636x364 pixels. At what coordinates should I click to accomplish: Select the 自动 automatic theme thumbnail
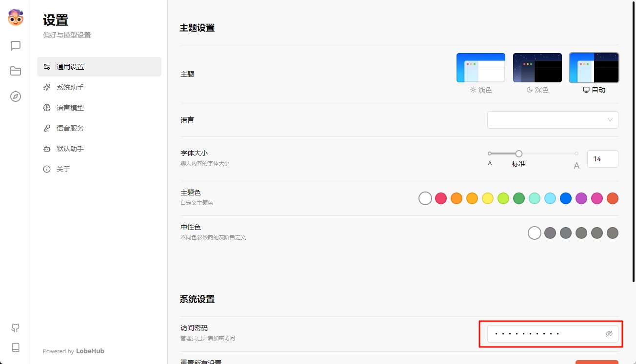(x=594, y=68)
